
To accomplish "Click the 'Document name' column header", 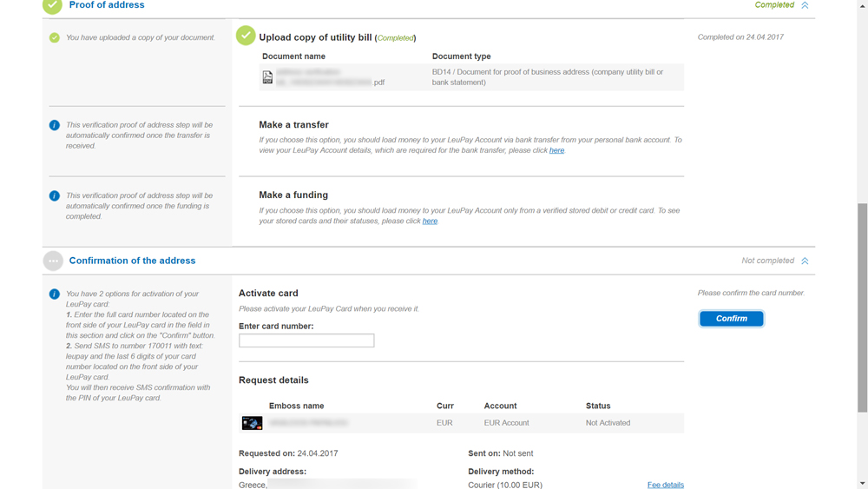I will point(293,56).
